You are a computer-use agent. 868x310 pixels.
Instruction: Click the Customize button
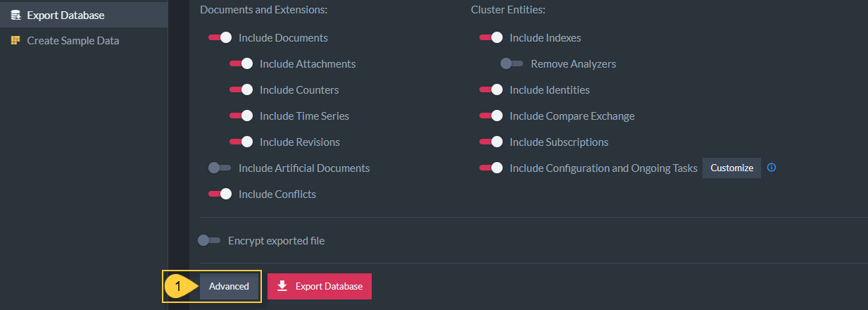pos(731,168)
